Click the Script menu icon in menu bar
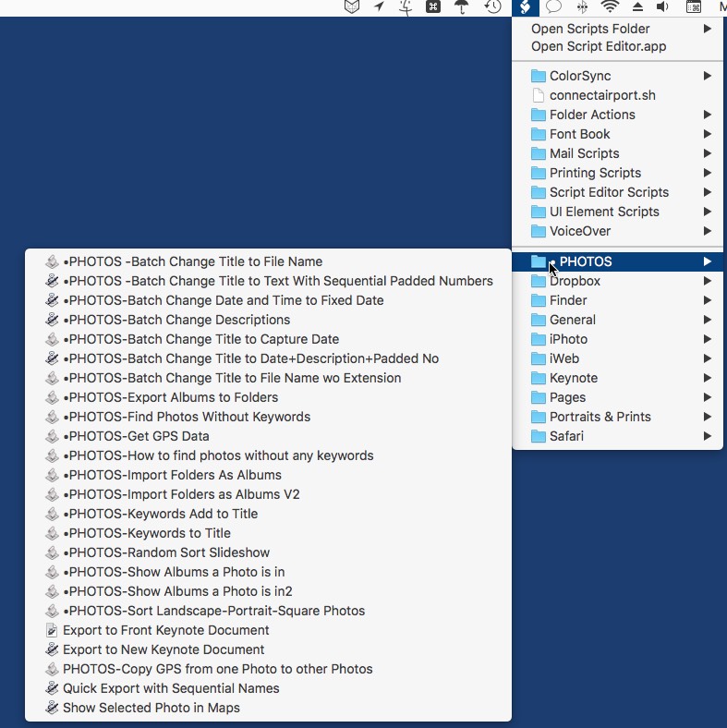Image resolution: width=727 pixels, height=728 pixels. (x=525, y=7)
